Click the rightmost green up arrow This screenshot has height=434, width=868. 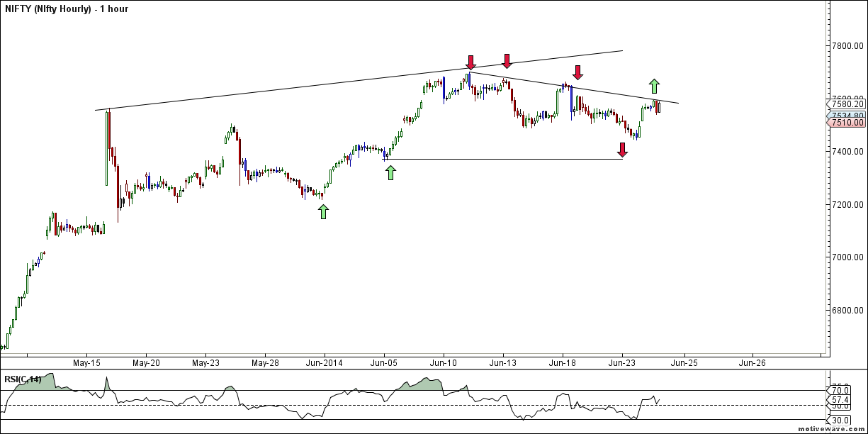pos(655,86)
